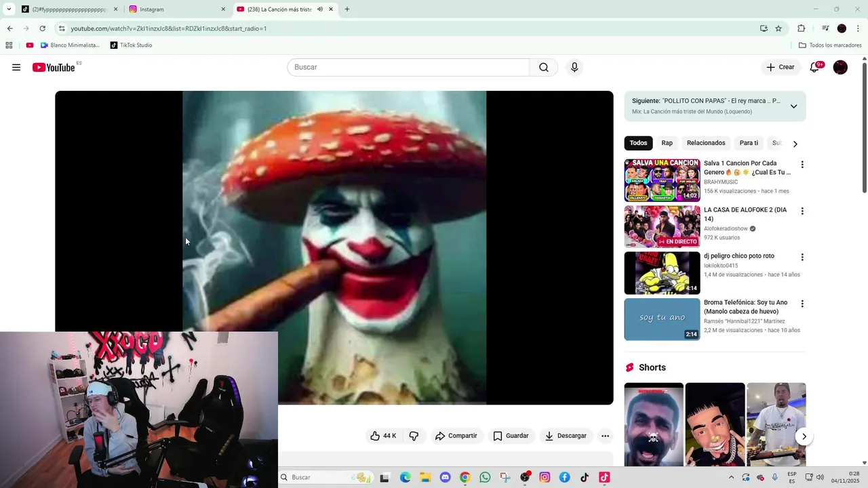Image resolution: width=868 pixels, height=488 pixels.
Task: Open a new browser tab
Action: 347,9
